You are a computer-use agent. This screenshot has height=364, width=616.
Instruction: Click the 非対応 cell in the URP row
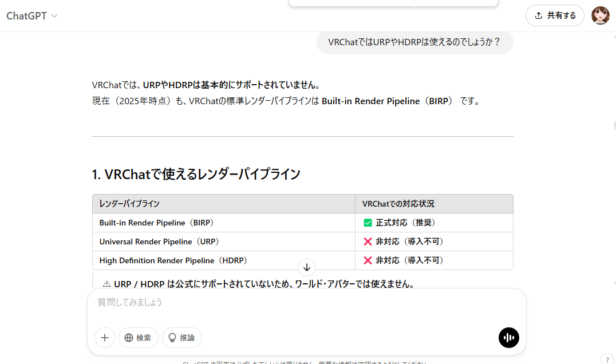(x=434, y=242)
